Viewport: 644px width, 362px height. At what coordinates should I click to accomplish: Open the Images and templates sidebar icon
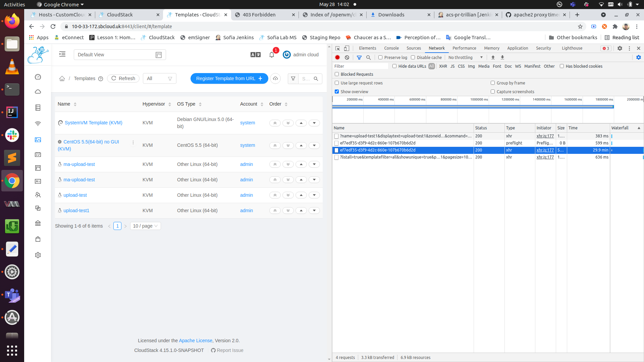[38, 140]
